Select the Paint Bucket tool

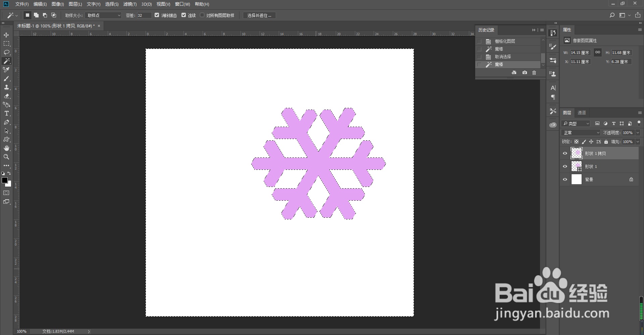[x=6, y=105]
